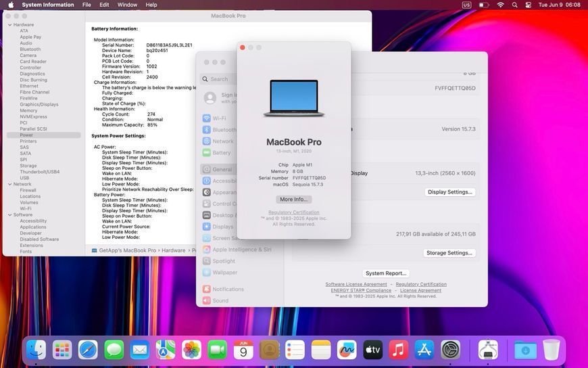Collapse the Hardware section in sidebar
This screenshot has height=368, width=588.
(9, 25)
